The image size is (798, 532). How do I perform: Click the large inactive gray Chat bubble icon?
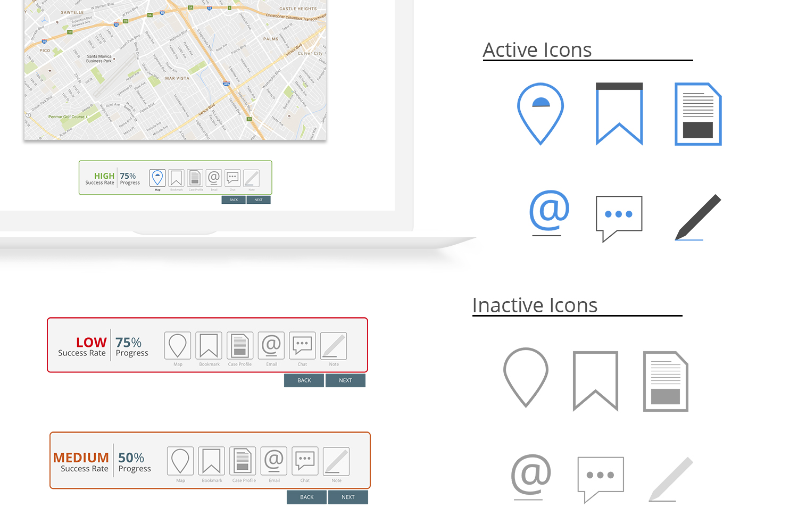coord(601,479)
